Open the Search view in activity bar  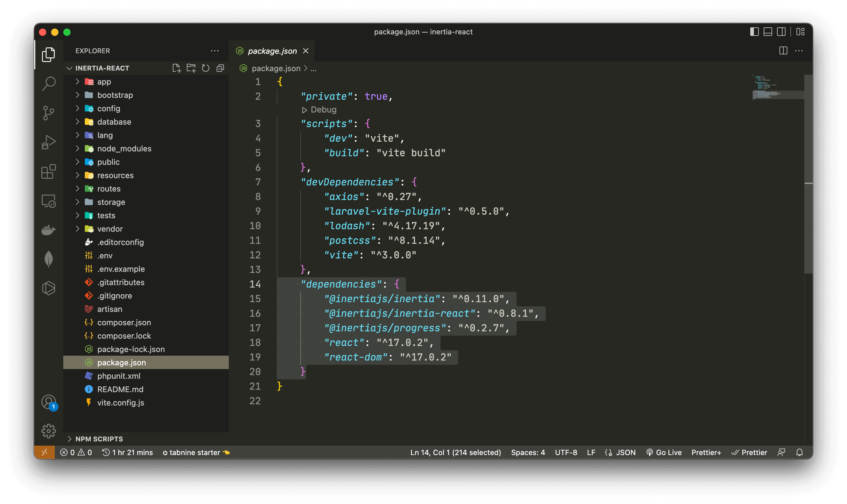pos(49,83)
